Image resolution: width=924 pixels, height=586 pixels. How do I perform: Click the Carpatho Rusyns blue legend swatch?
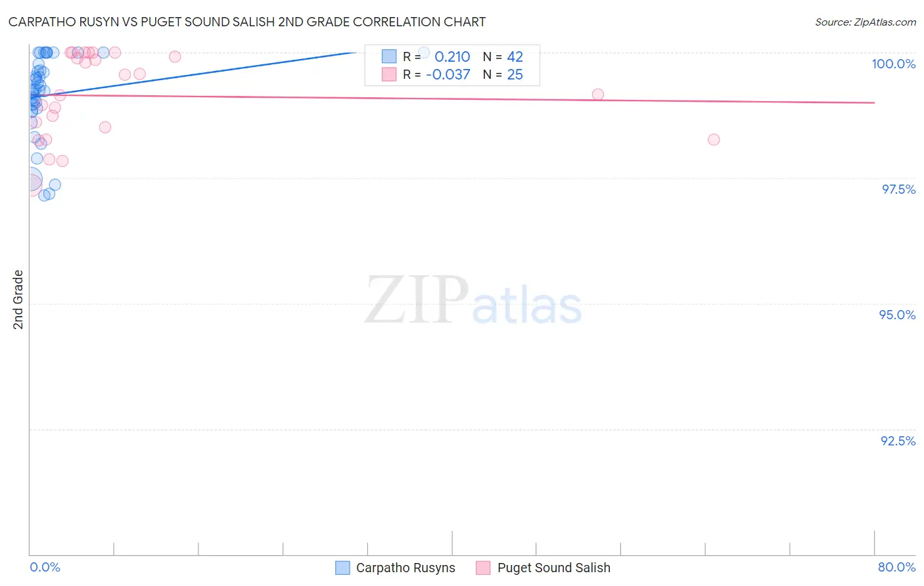coord(342,568)
